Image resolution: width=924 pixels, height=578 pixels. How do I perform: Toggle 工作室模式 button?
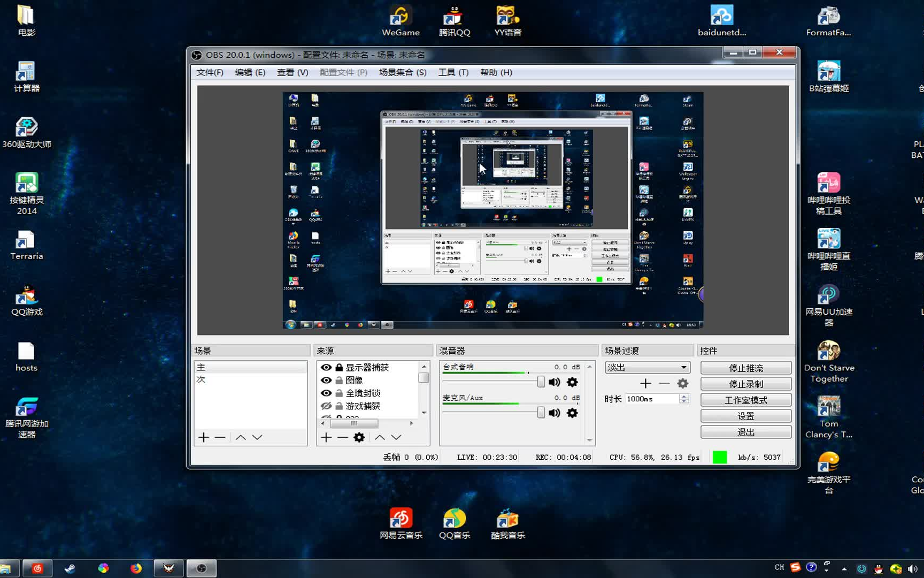tap(746, 400)
